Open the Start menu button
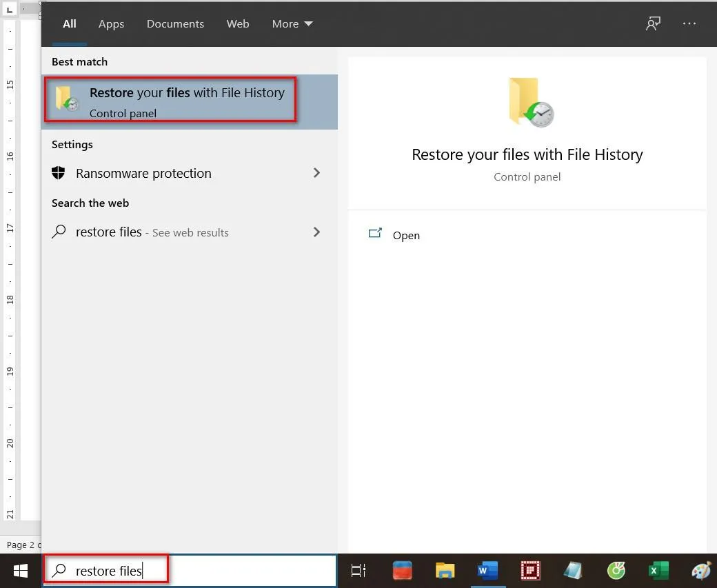 [20, 571]
